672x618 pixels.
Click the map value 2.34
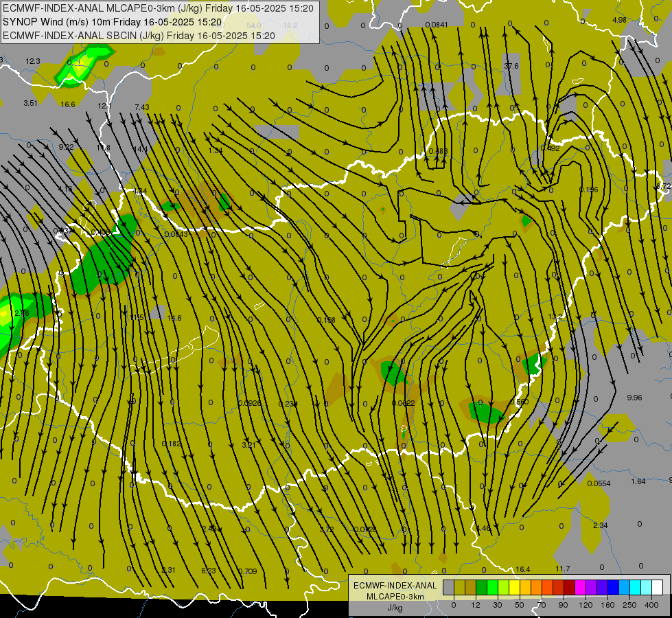[x=601, y=525]
